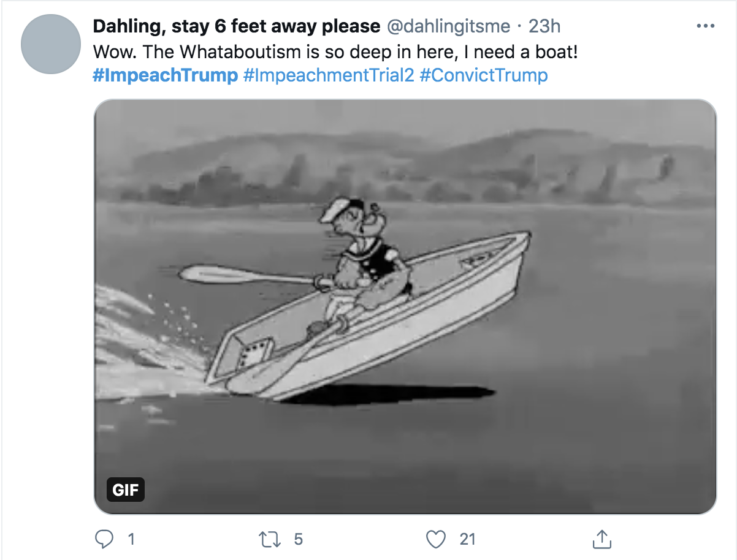This screenshot has height=560, width=737.
Task: Like the tweet with the heart icon
Action: click(x=435, y=539)
